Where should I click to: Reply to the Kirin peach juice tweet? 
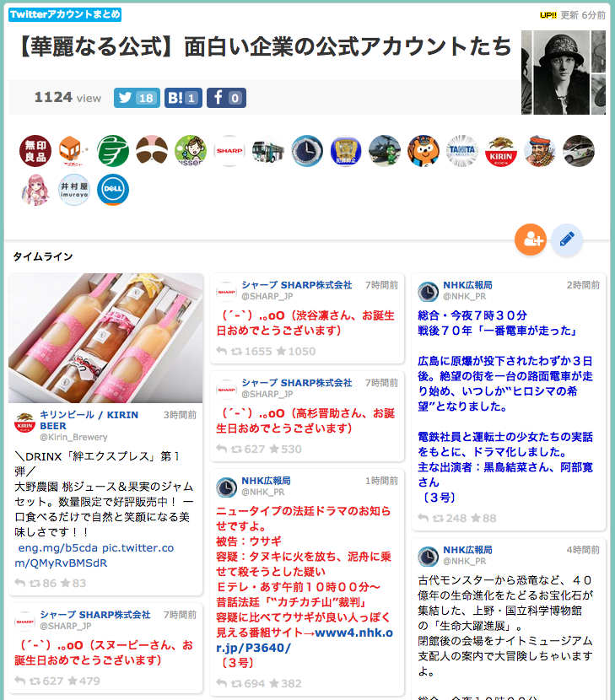[19, 583]
